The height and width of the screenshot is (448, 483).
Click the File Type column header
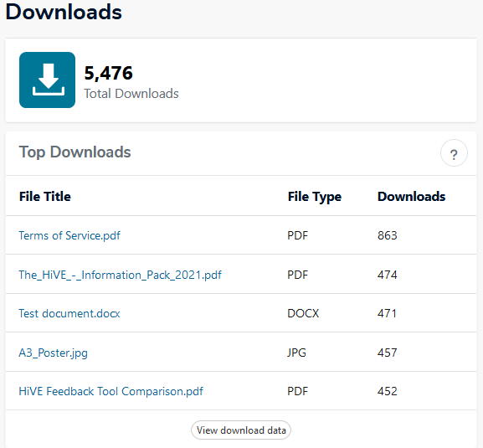(315, 197)
